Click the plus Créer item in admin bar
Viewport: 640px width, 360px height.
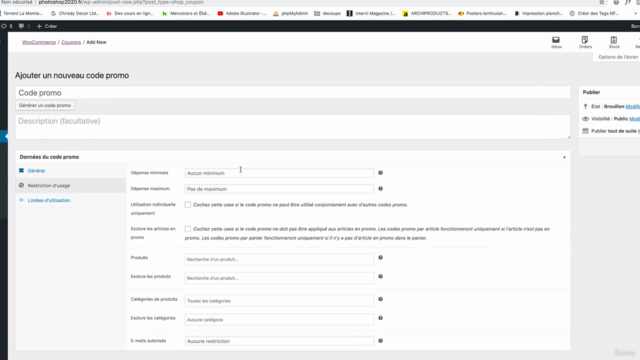(47, 26)
